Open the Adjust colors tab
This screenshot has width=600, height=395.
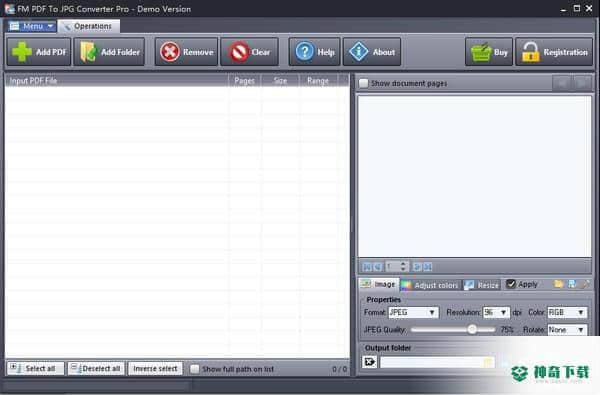point(430,285)
